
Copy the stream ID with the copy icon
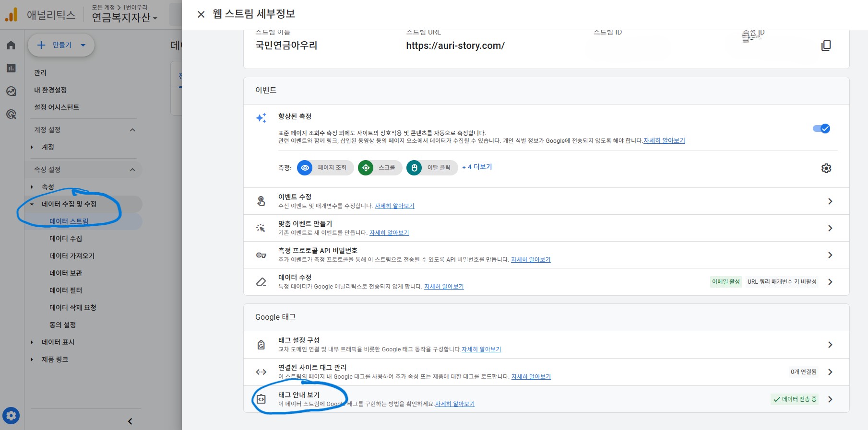(x=826, y=46)
